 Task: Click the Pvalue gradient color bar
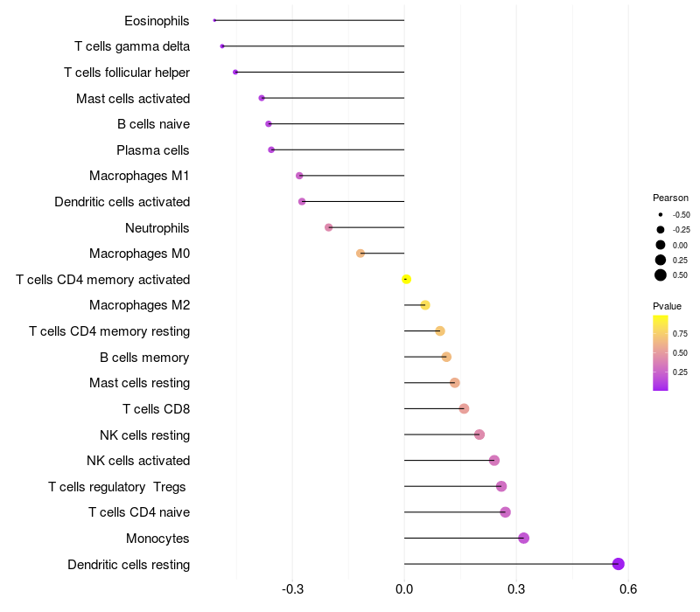tap(661, 353)
